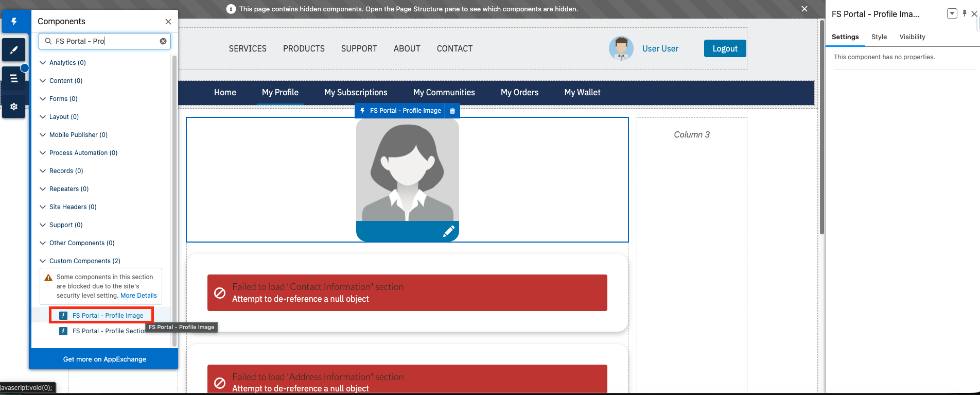Select FS Portal - Profile Section in list
The height and width of the screenshot is (395, 980).
[x=110, y=331]
